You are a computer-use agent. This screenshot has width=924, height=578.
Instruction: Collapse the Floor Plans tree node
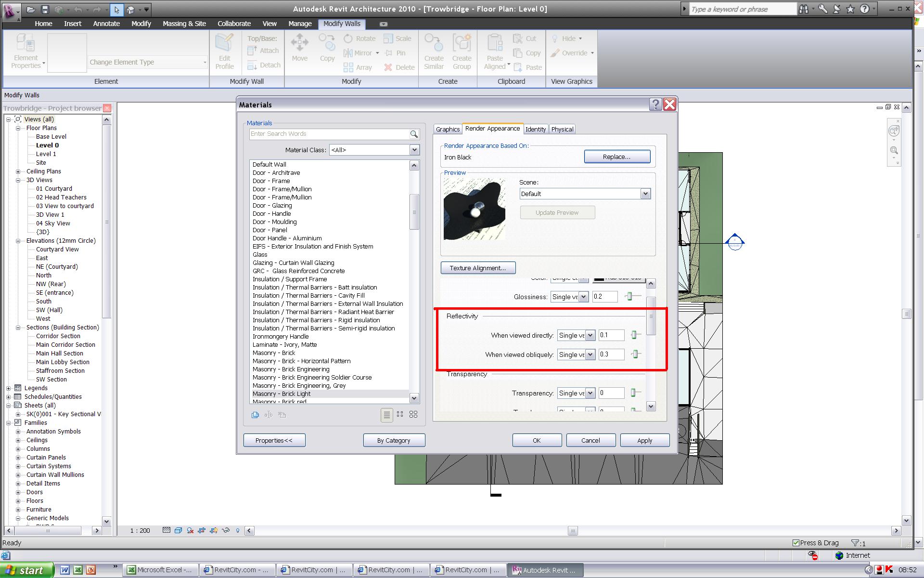18,128
